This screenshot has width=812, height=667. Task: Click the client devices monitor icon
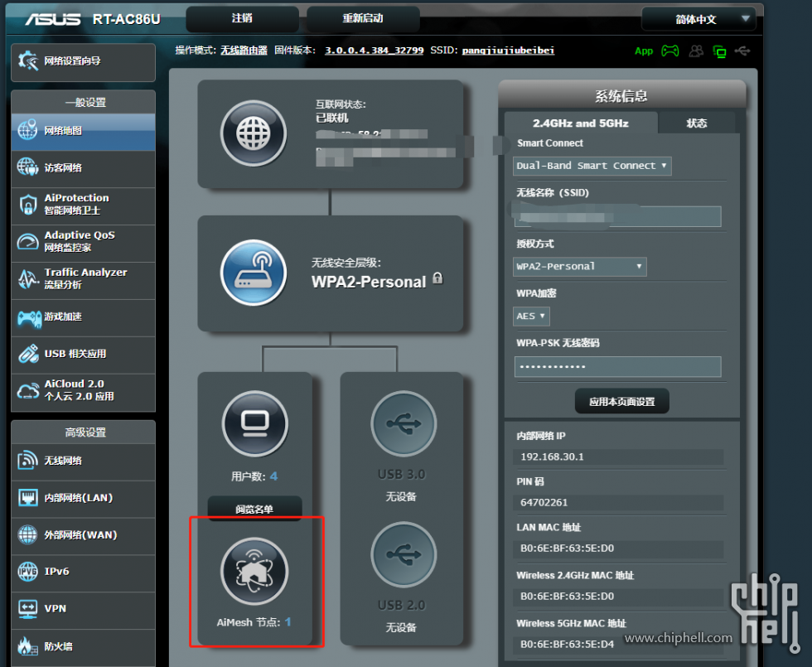pyautogui.click(x=255, y=423)
